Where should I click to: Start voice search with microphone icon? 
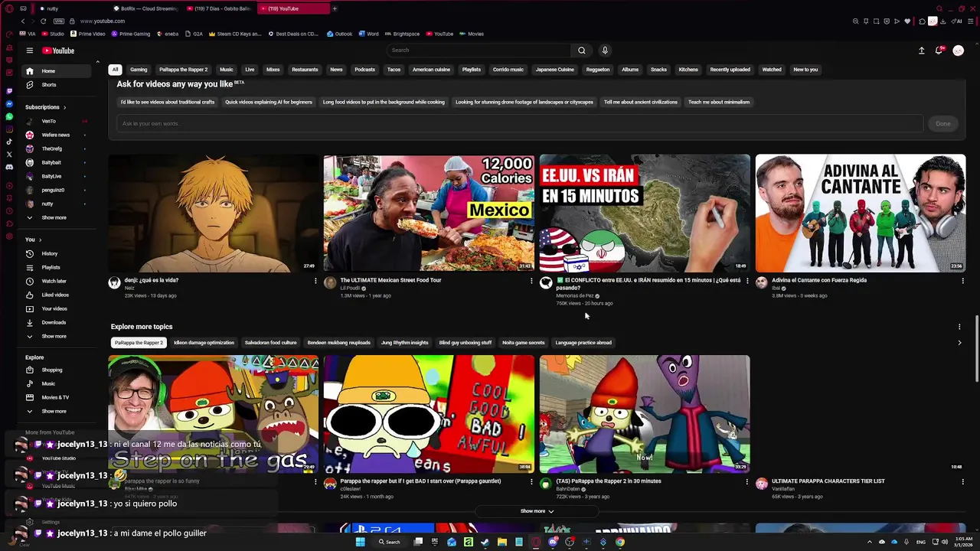click(x=605, y=51)
